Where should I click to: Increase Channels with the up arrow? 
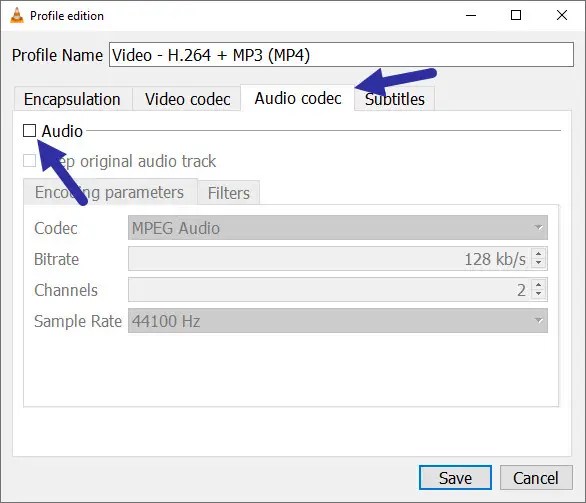pyautogui.click(x=539, y=285)
